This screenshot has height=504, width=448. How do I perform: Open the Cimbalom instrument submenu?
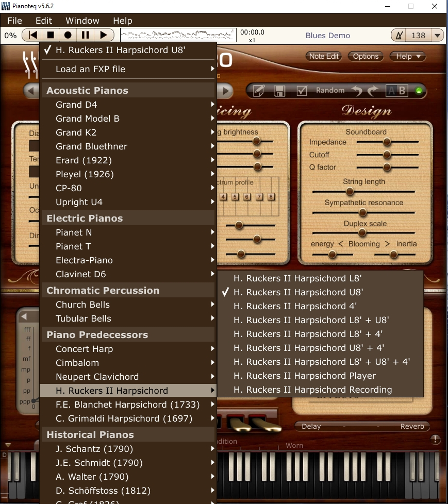coord(128,363)
